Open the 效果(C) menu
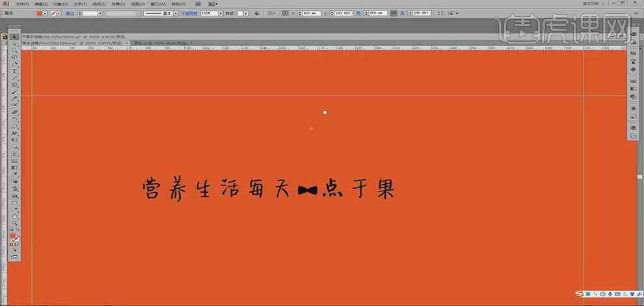This screenshot has width=644, height=306. (x=118, y=4)
